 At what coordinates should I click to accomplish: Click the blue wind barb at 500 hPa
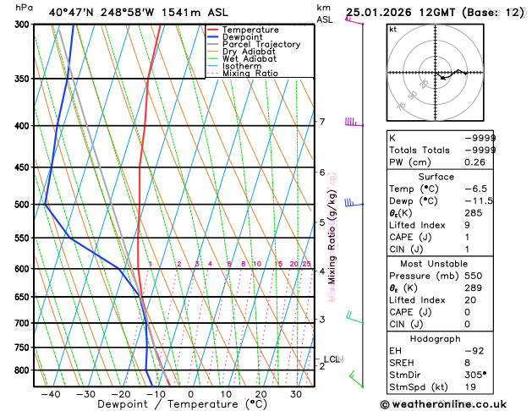tap(354, 203)
